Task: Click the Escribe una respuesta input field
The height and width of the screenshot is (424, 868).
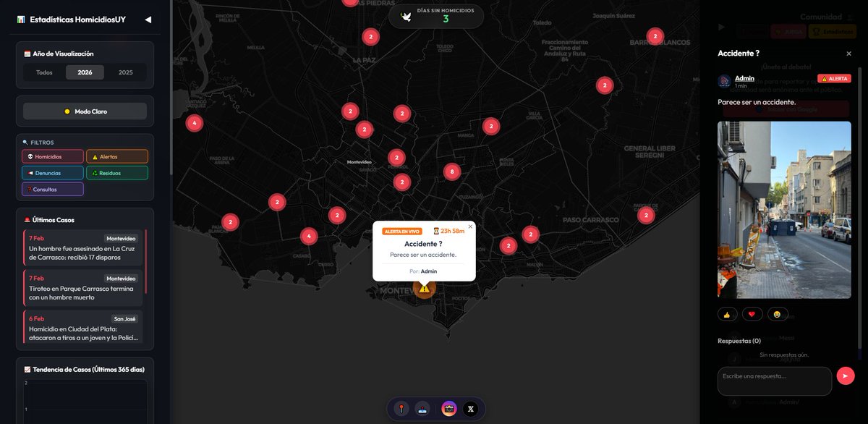Action: pyautogui.click(x=775, y=381)
